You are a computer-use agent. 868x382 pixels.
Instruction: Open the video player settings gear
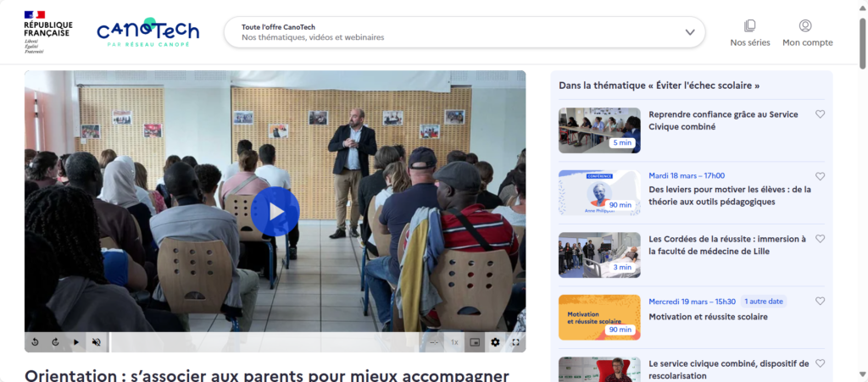(x=495, y=342)
